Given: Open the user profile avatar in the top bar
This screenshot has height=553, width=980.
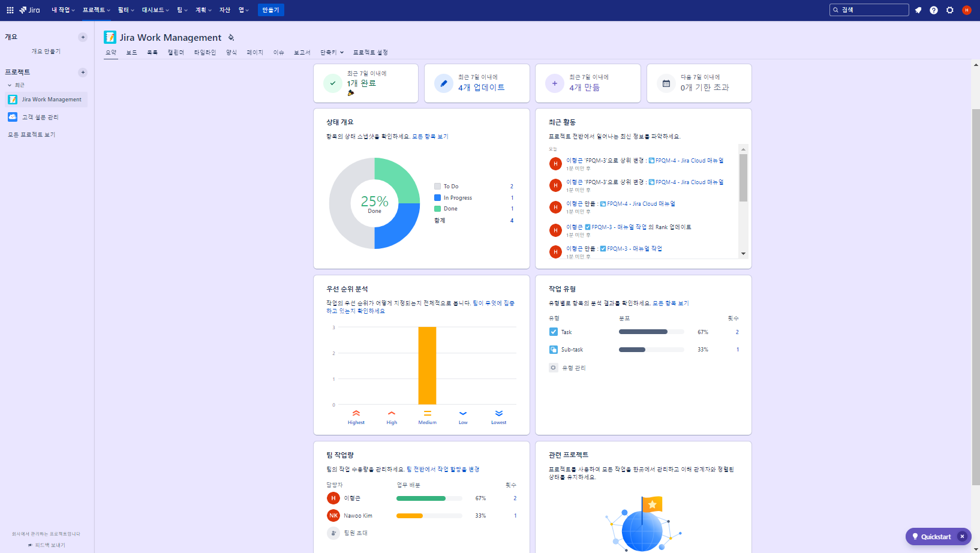Looking at the screenshot, I should [966, 10].
